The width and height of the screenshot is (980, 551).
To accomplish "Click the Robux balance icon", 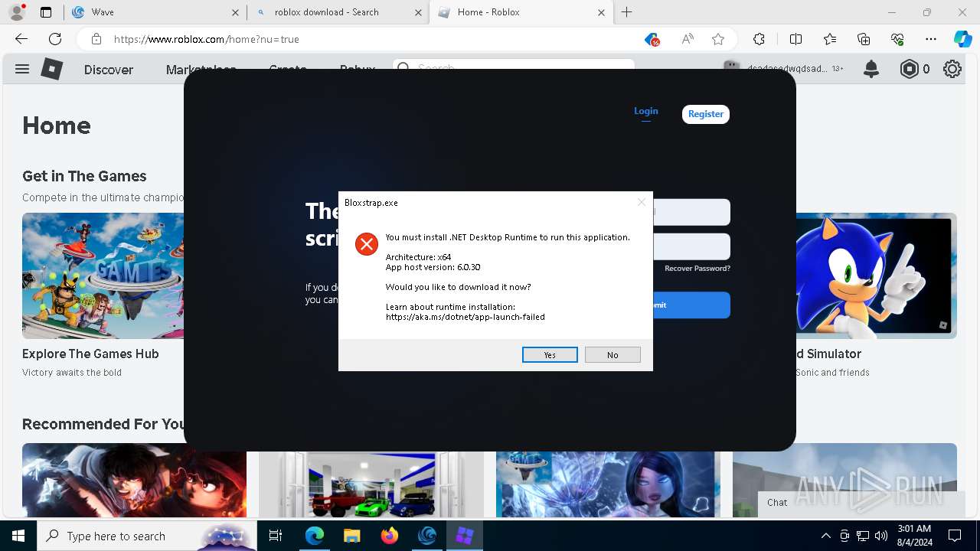I will (x=909, y=69).
